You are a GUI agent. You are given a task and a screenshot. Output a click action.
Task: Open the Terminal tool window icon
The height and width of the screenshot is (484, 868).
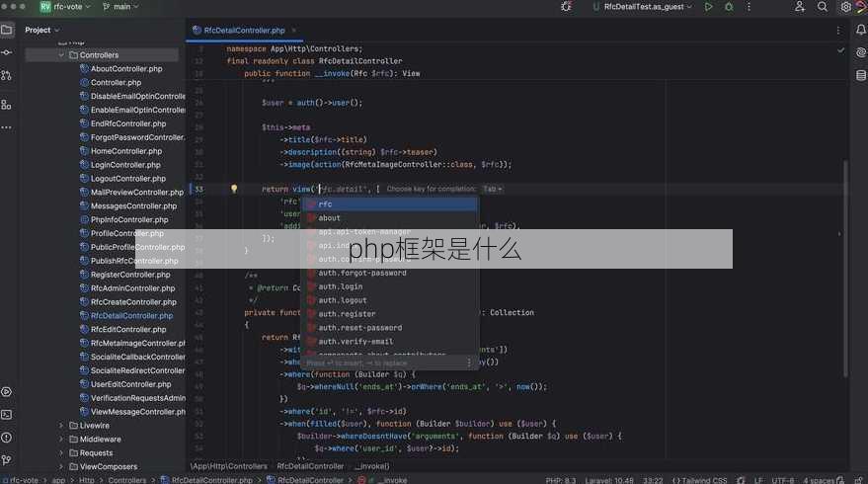coord(7,415)
